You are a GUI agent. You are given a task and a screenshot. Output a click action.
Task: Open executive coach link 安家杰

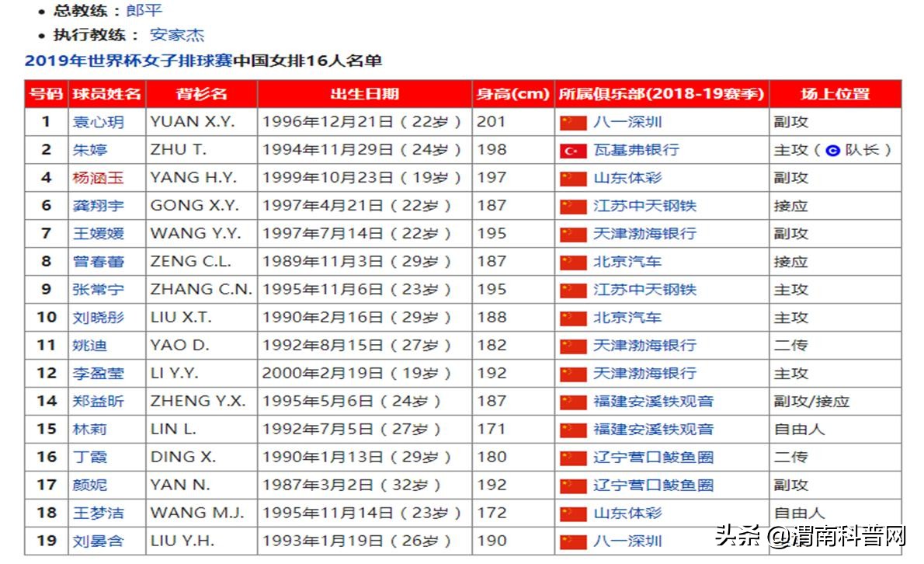click(177, 35)
